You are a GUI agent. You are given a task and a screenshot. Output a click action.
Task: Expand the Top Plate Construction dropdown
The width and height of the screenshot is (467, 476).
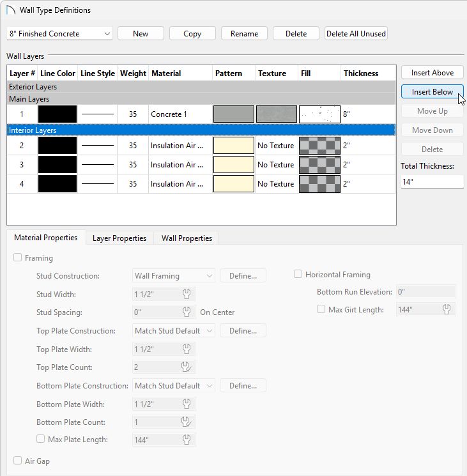click(174, 330)
